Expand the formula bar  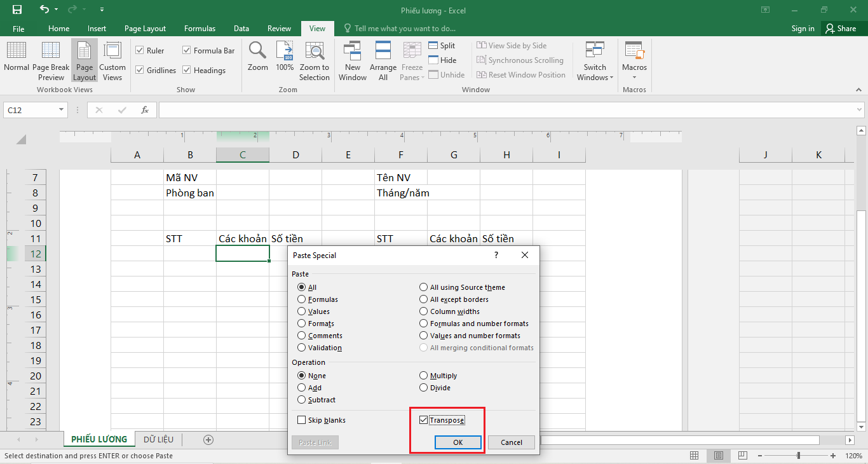(859, 110)
